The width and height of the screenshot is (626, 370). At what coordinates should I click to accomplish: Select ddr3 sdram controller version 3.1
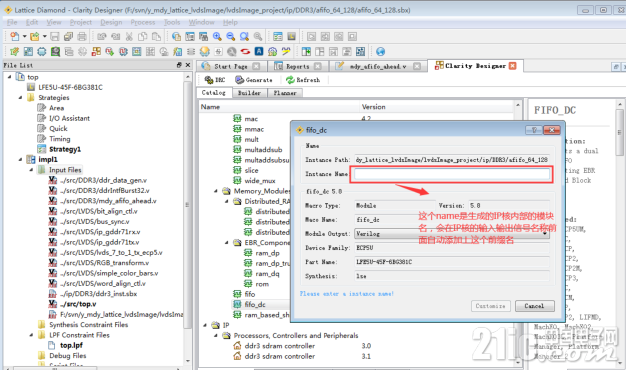pos(279,356)
